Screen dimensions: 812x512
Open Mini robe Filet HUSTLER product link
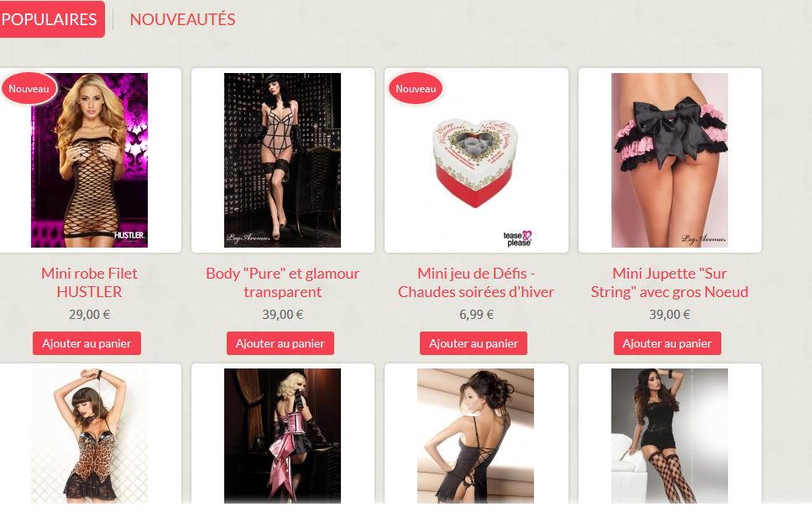[90, 283]
